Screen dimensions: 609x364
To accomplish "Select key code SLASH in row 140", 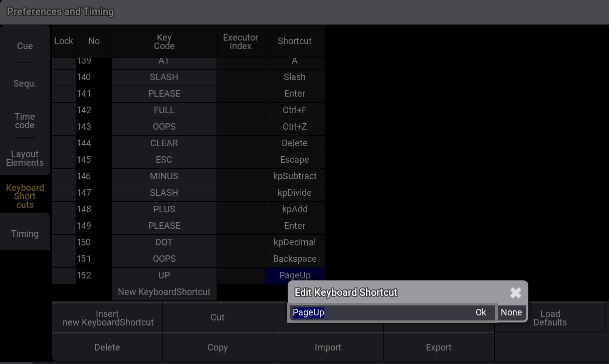I will coord(164,77).
